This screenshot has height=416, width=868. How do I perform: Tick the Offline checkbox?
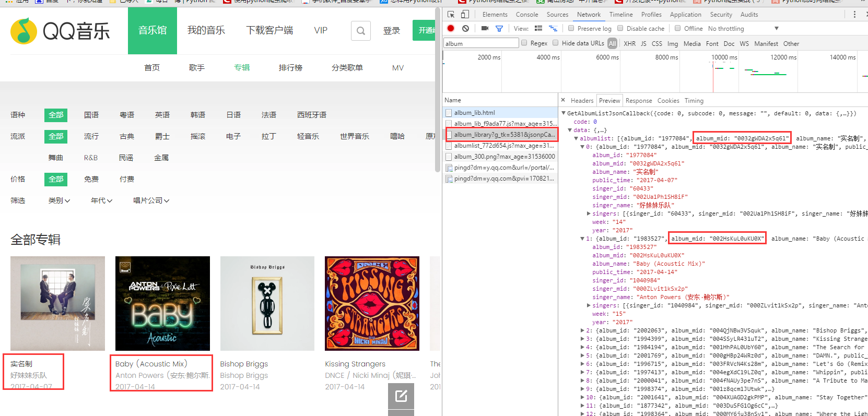click(x=678, y=28)
